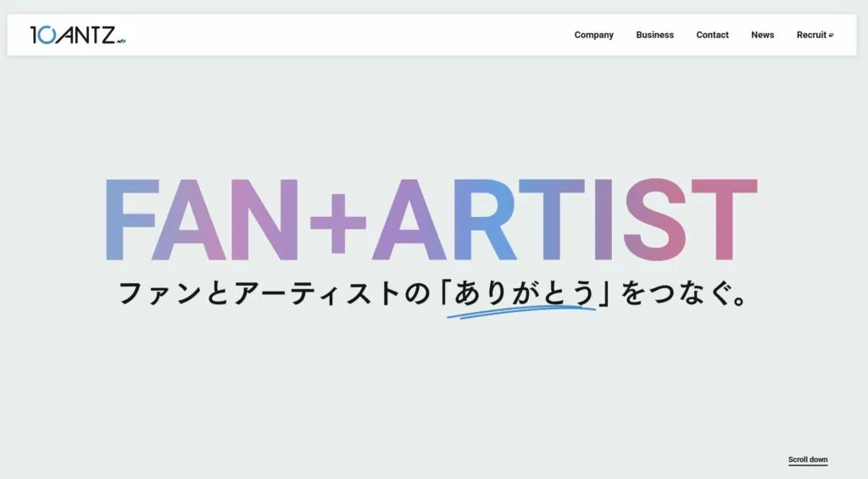Image resolution: width=868 pixels, height=479 pixels.
Task: Go to the Contact page
Action: [712, 35]
